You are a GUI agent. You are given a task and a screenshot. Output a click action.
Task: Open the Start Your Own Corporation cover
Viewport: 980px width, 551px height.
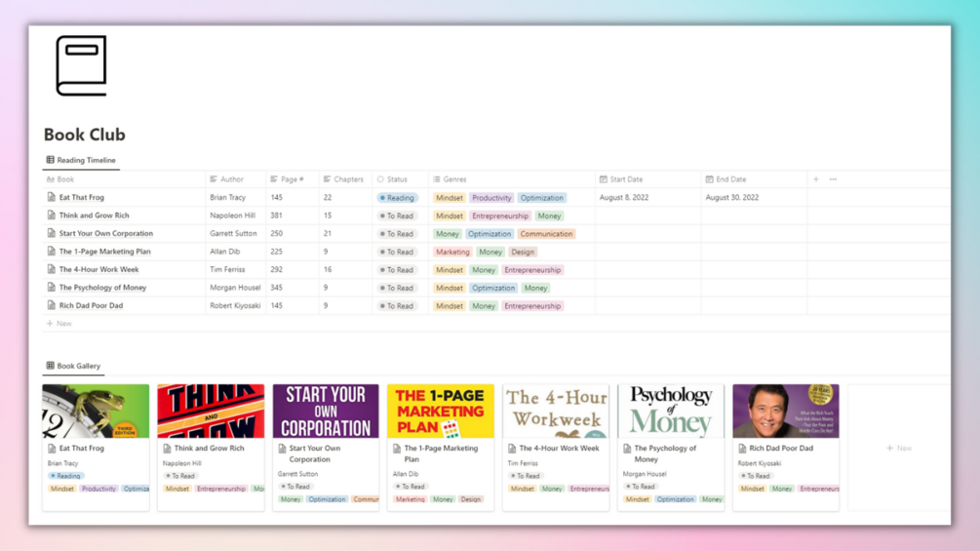[326, 412]
